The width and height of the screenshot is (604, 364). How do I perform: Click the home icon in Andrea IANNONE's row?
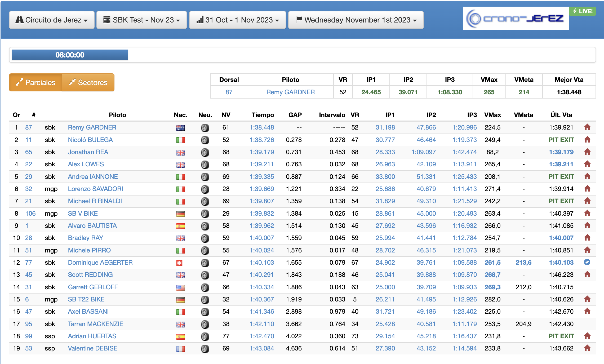click(587, 176)
